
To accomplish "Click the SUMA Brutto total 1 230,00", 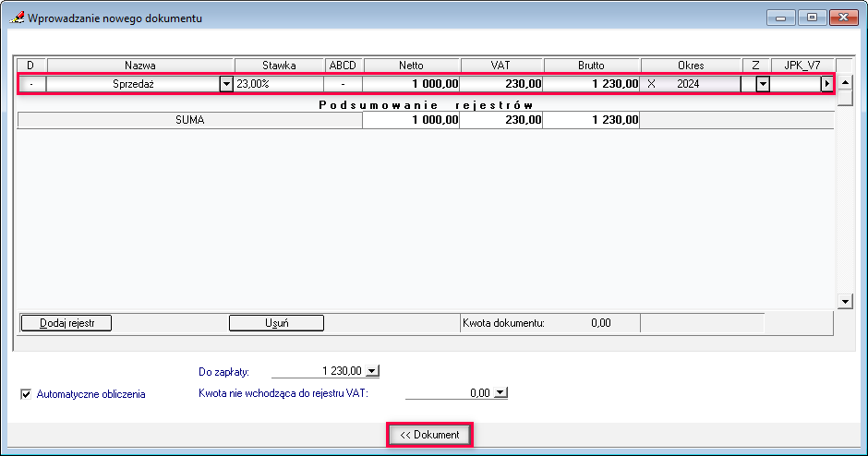I will (591, 120).
